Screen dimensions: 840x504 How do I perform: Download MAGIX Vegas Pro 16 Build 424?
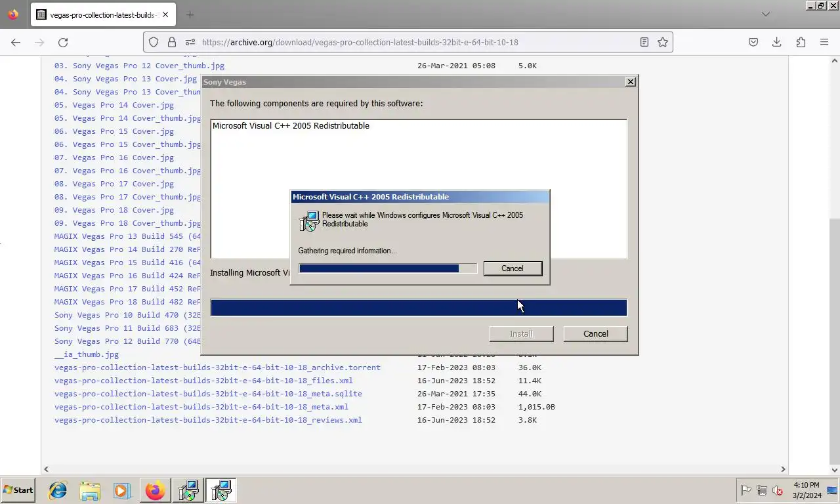(127, 276)
